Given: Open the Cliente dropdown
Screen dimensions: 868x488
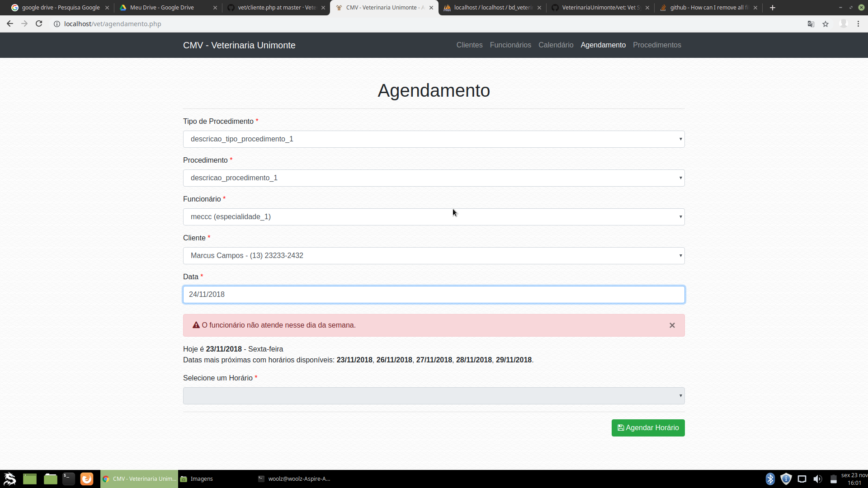Looking at the screenshot, I should coord(434,256).
